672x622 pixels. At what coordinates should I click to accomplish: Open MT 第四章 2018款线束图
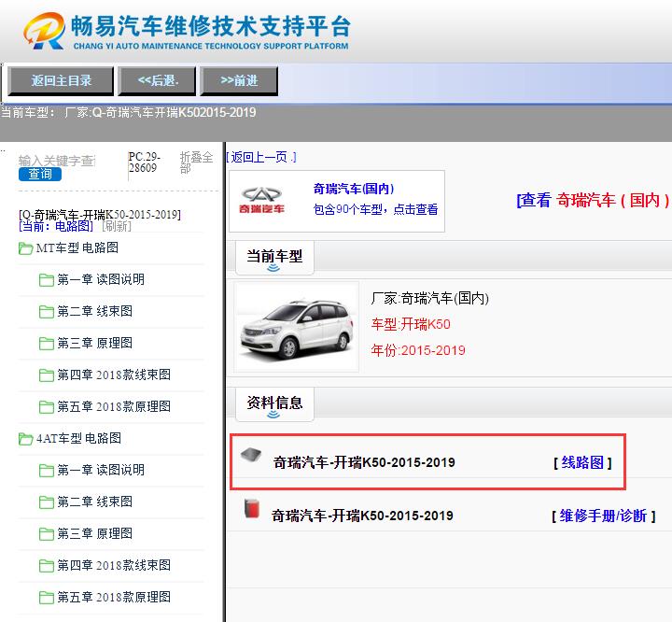(x=114, y=375)
